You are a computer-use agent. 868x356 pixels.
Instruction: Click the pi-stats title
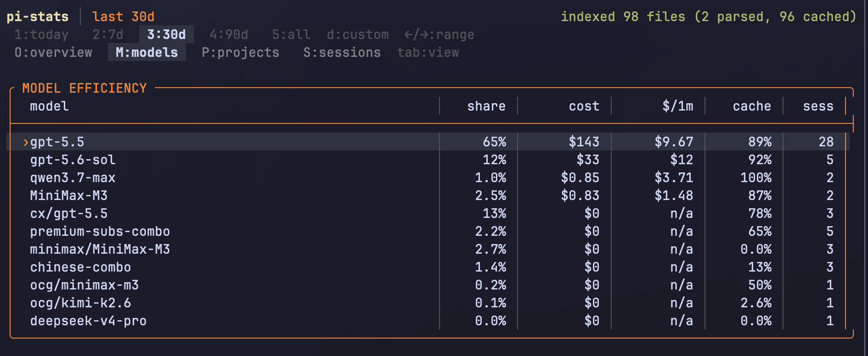(38, 17)
